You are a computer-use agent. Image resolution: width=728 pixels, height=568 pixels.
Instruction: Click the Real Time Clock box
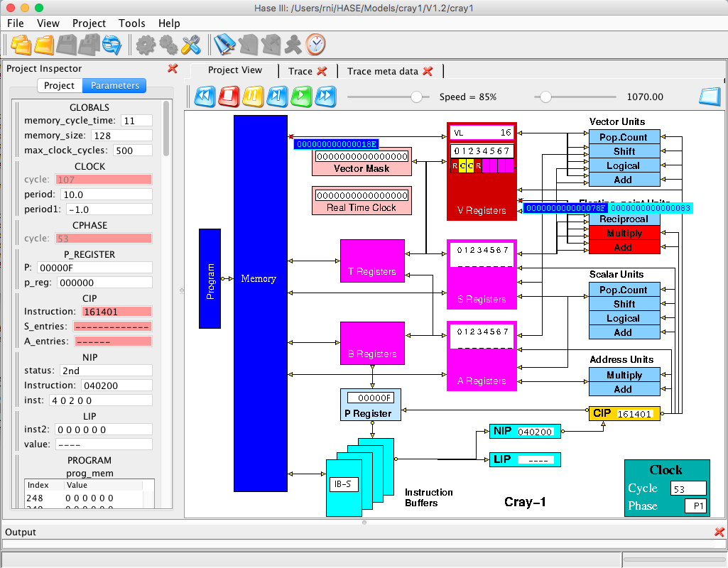click(362, 200)
